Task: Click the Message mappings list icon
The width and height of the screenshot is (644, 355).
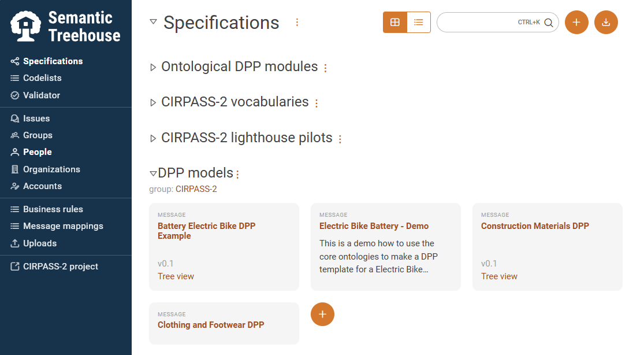Action: [15, 226]
